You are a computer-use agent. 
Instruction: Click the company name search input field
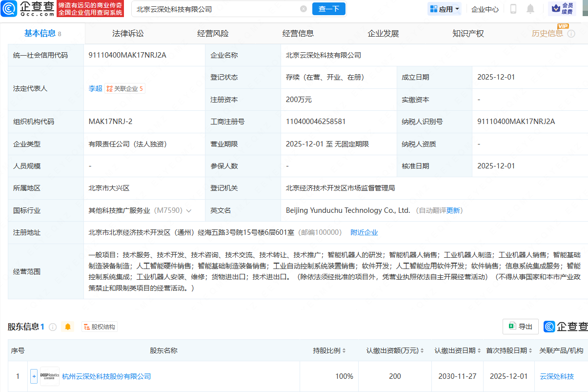pos(215,9)
